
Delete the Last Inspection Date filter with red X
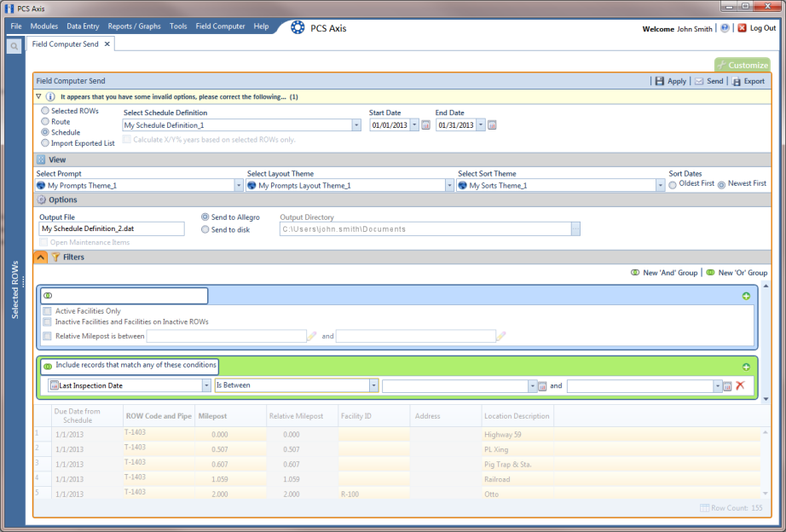[740, 385]
